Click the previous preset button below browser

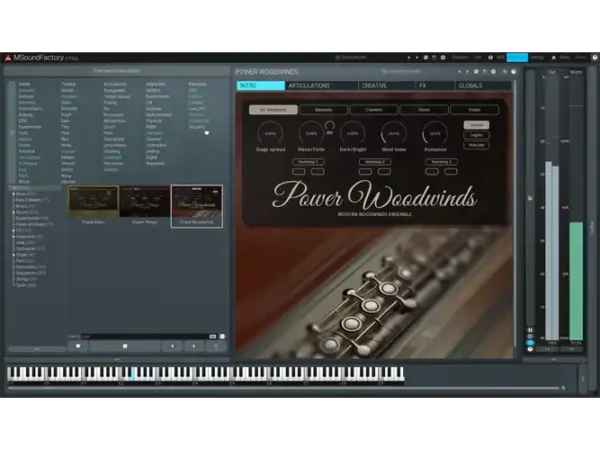[172, 346]
